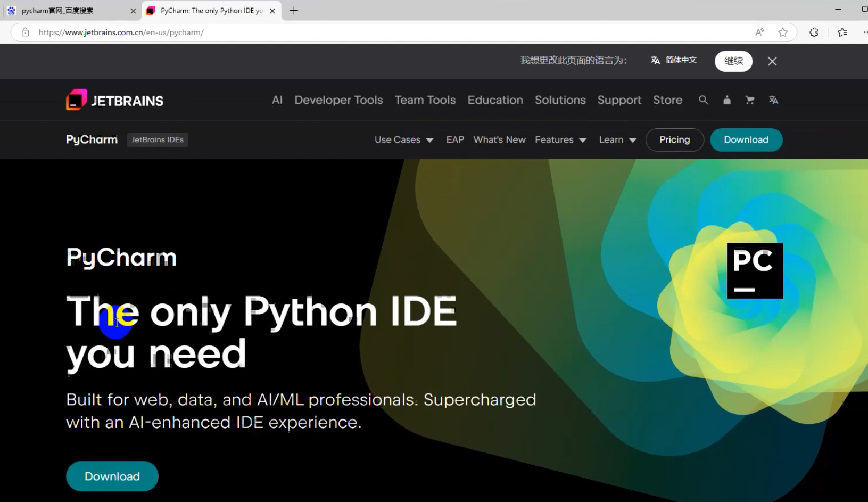Open the Education menu
The height and width of the screenshot is (502, 868).
click(x=495, y=100)
